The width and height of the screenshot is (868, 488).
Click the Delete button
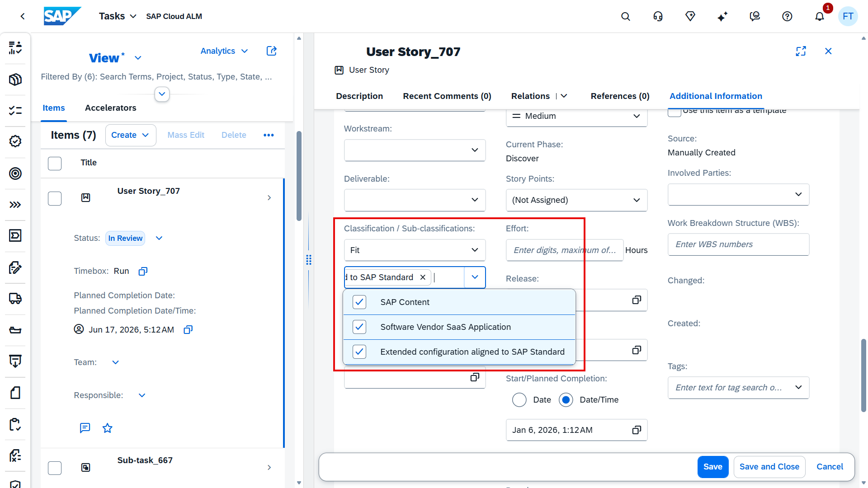pyautogui.click(x=234, y=135)
